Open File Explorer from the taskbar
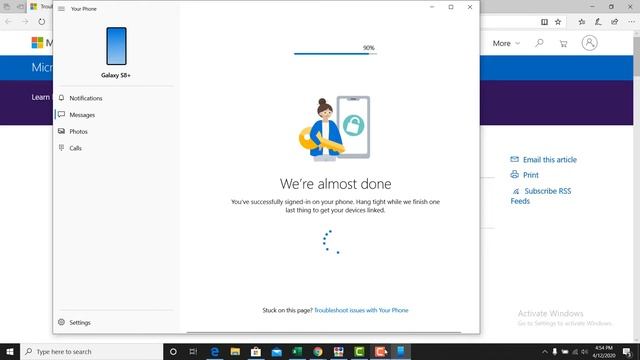 coord(235,351)
